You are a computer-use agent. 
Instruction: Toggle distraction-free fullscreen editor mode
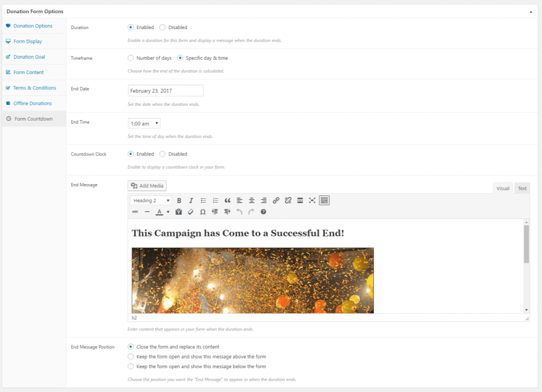coord(312,200)
